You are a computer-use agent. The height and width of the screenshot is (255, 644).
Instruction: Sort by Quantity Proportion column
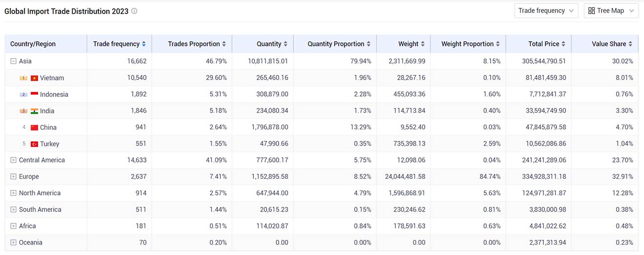369,44
